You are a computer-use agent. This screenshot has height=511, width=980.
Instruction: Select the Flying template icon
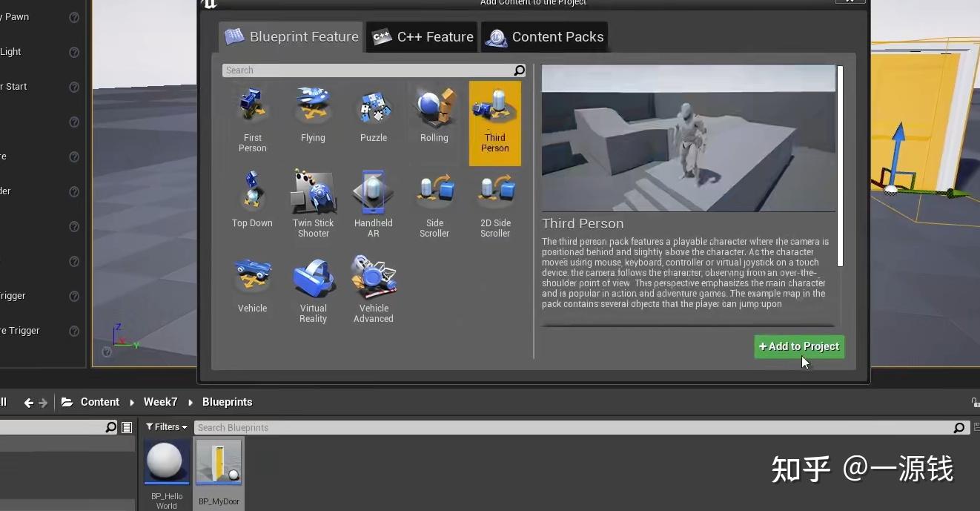[x=313, y=106]
